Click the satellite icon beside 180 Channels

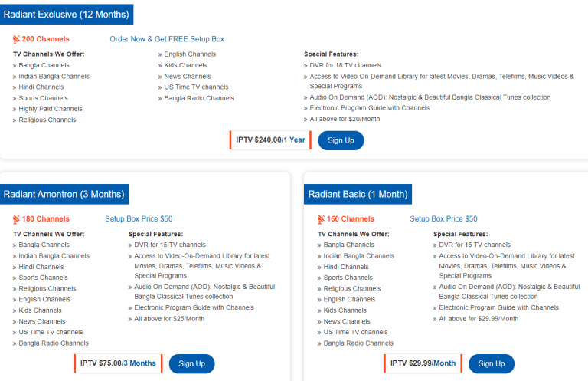pos(16,218)
